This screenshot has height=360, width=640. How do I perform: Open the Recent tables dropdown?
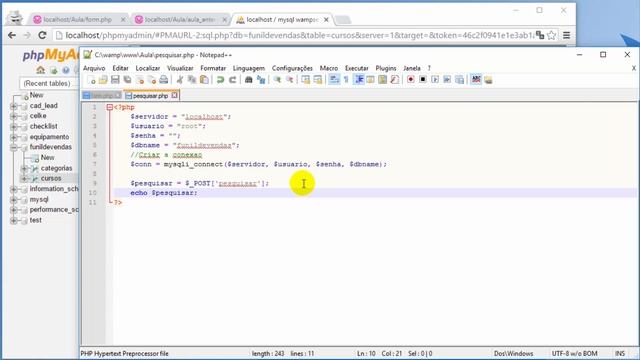pos(49,83)
